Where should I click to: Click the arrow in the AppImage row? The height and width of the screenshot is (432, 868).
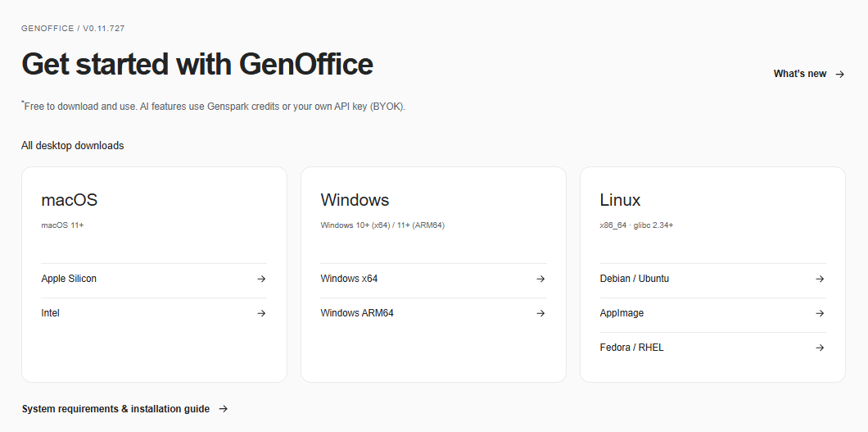tap(821, 313)
